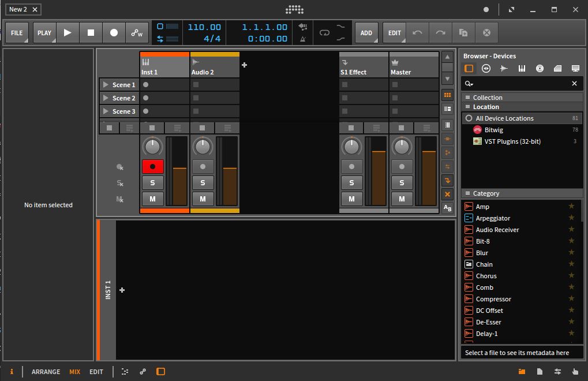Arm global record in transport bar

click(x=114, y=33)
